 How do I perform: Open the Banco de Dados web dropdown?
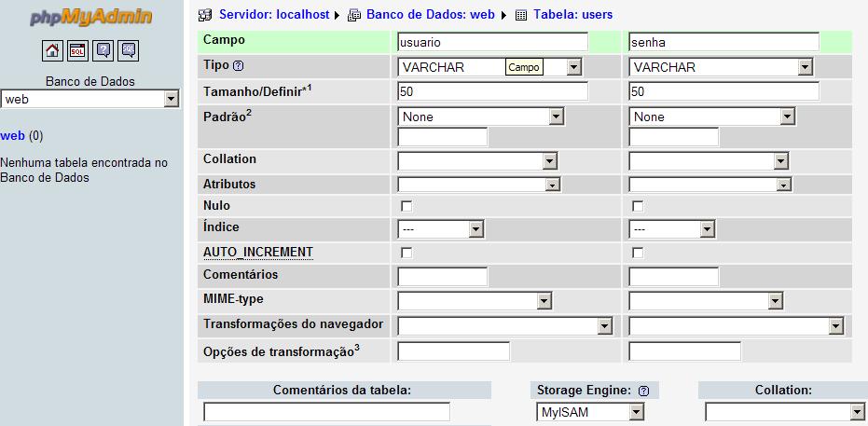(90, 100)
